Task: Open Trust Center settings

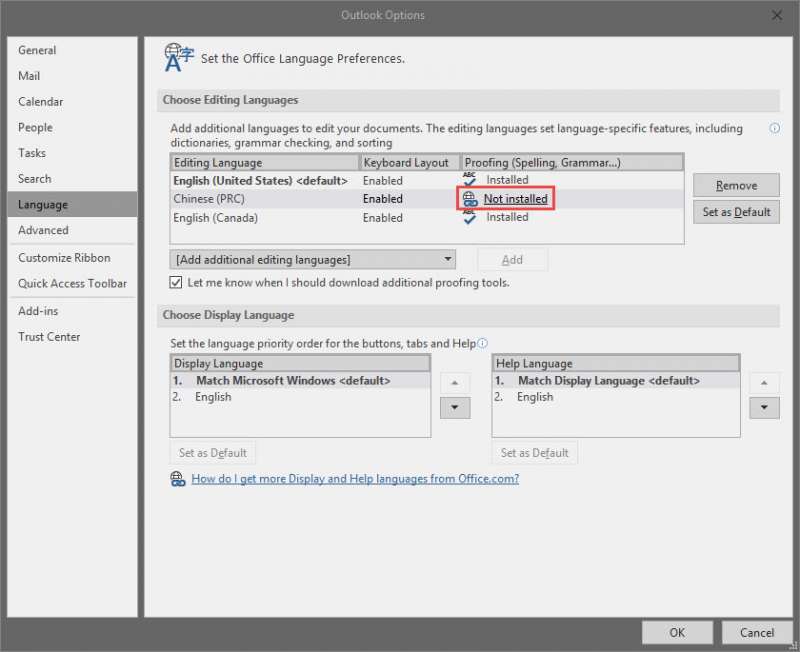Action: [72, 337]
